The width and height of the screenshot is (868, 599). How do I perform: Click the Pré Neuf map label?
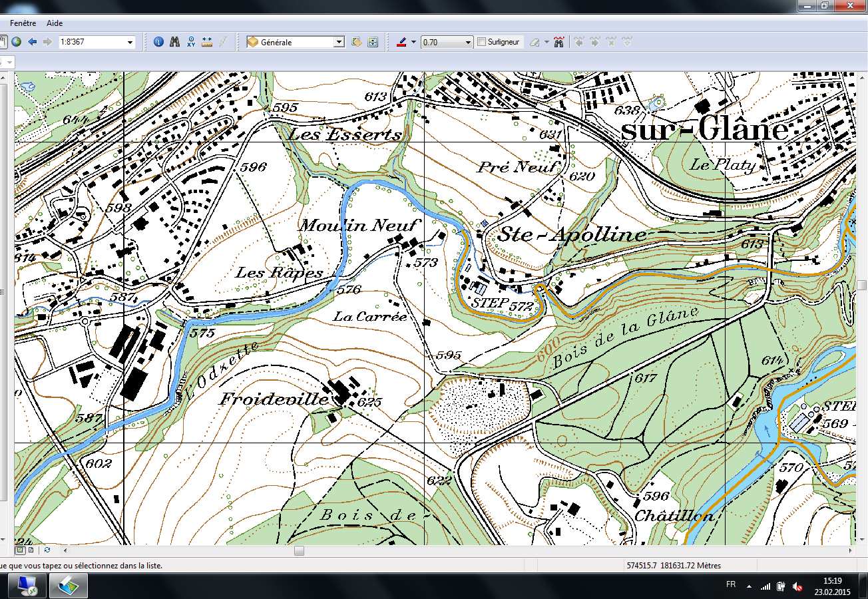coord(517,166)
